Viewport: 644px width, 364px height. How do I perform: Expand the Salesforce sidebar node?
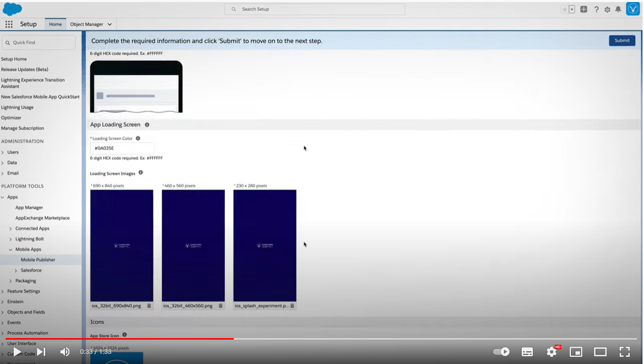(x=16, y=271)
